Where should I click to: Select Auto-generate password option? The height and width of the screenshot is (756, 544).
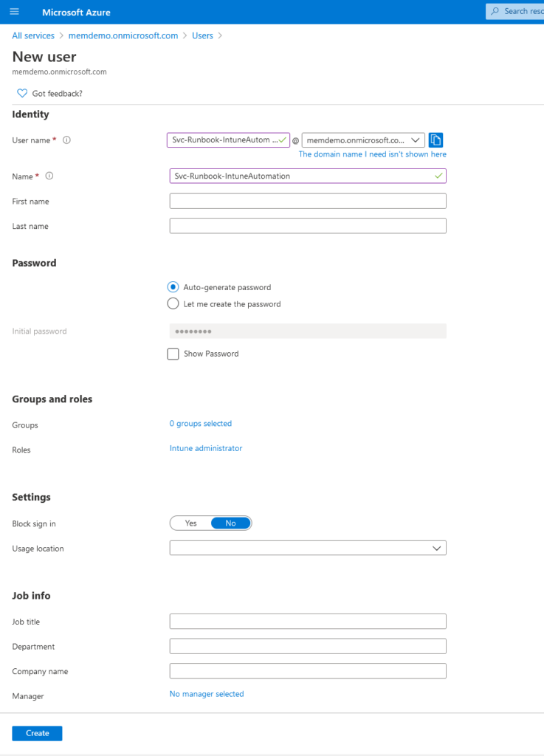click(x=173, y=287)
